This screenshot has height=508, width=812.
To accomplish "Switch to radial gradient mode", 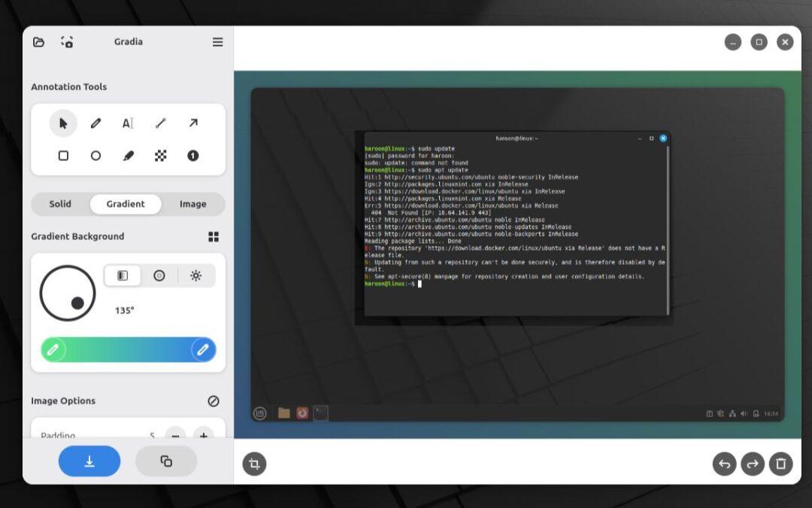I will pyautogui.click(x=159, y=275).
